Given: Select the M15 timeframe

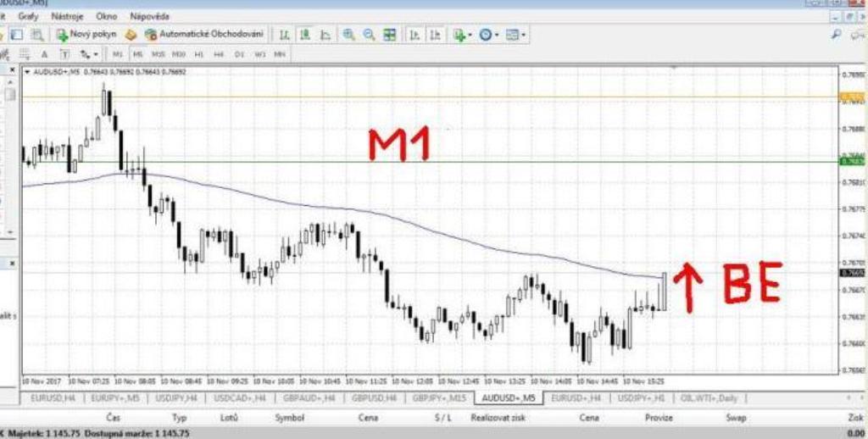Looking at the screenshot, I should [159, 54].
